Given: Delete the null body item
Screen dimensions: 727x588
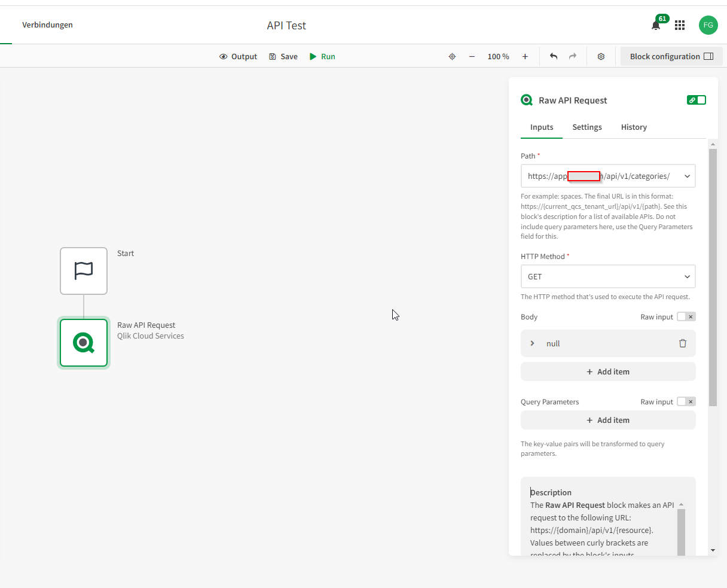Looking at the screenshot, I should (683, 343).
